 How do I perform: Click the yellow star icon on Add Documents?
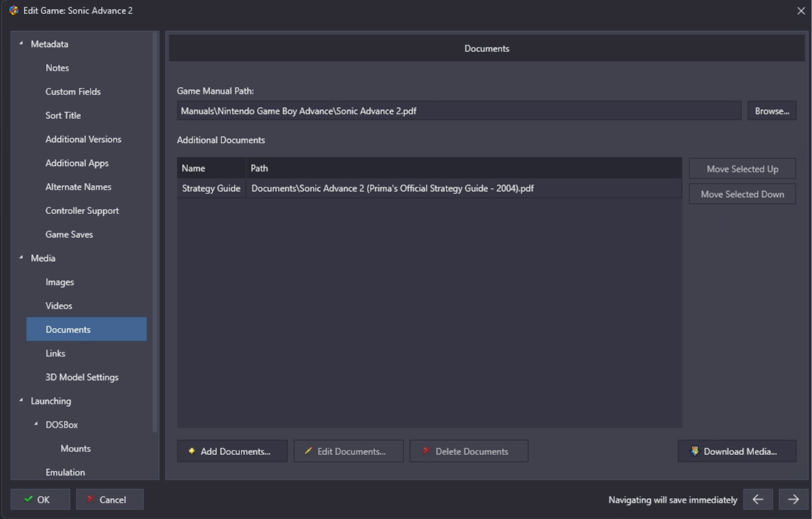(192, 451)
